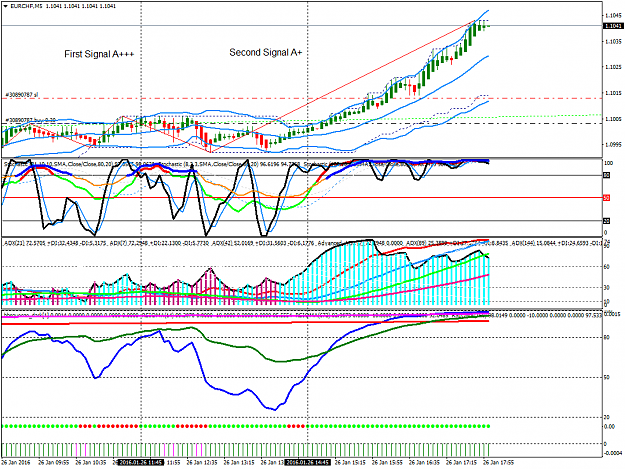
Task: Click the stochastic scale value 100
Action: tap(608, 163)
